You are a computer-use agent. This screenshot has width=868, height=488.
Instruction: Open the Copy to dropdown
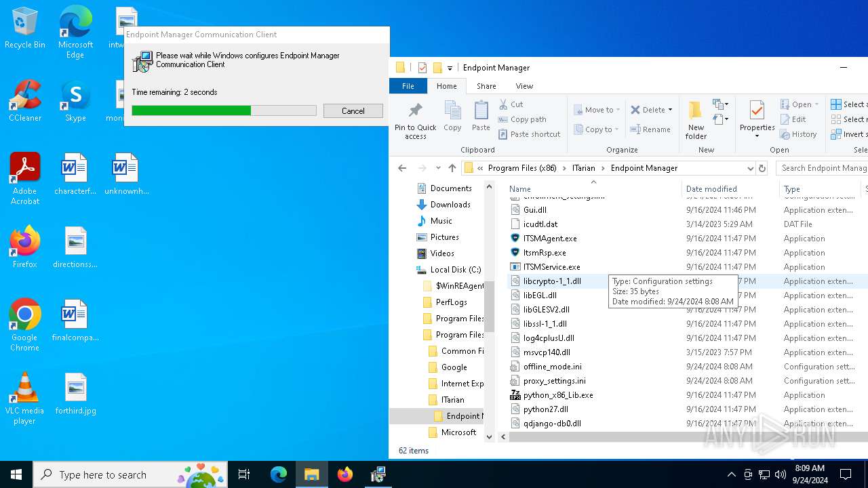tap(597, 129)
